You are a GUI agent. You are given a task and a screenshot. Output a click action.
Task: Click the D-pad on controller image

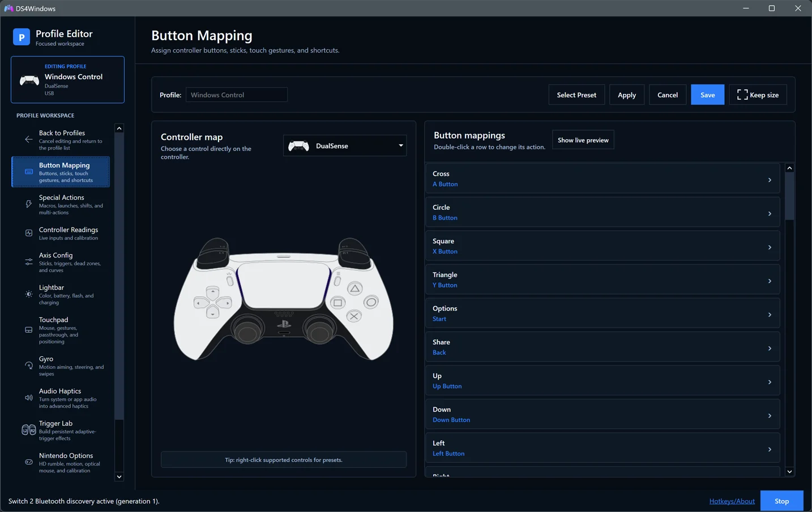(212, 303)
